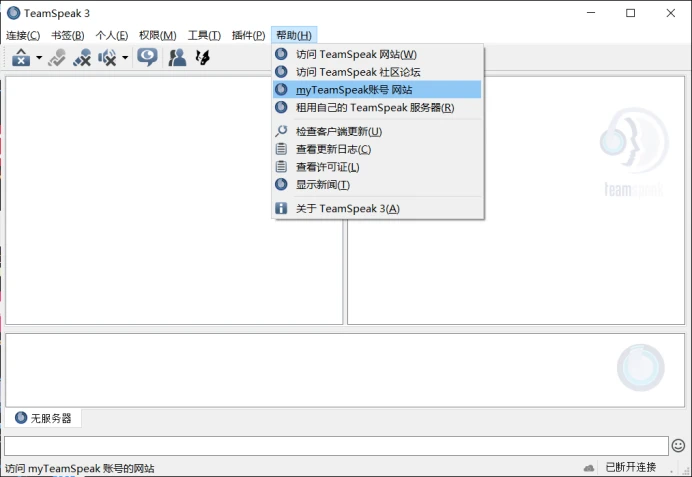This screenshot has width=692, height=477.
Task: Switch to the 无服务器 tab
Action: (x=43, y=418)
